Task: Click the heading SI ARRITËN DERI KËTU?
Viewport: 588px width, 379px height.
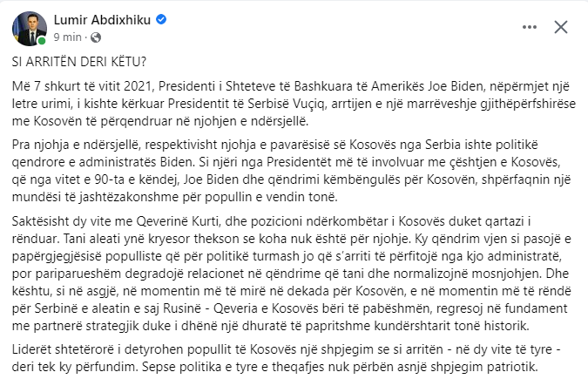Action: (79, 62)
